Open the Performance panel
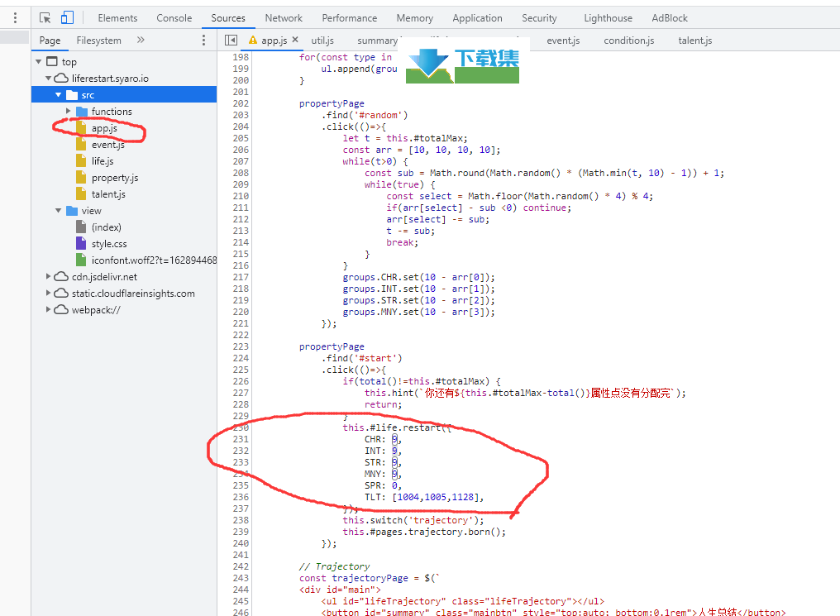This screenshot has width=840, height=616. [x=349, y=18]
